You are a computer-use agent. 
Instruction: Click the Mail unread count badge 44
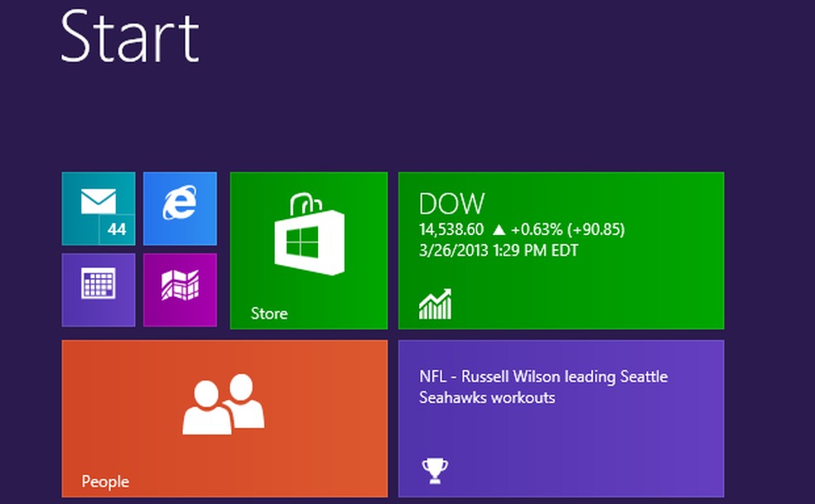coord(117,229)
